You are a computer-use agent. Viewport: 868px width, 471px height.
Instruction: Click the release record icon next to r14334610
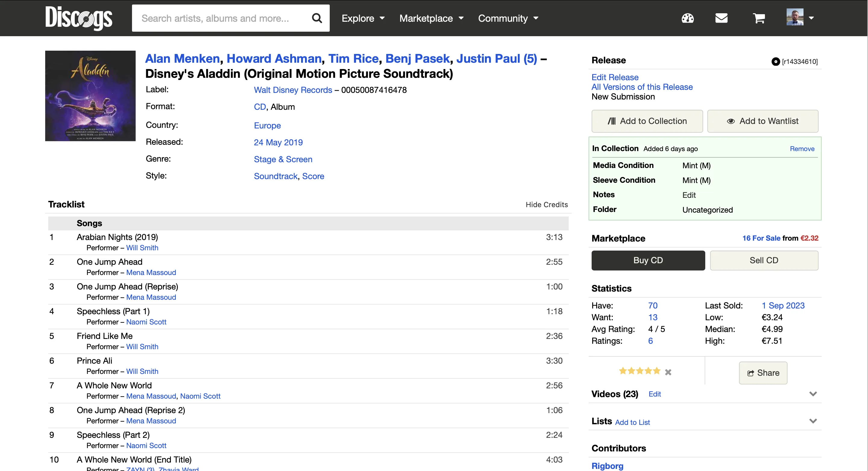[777, 61]
